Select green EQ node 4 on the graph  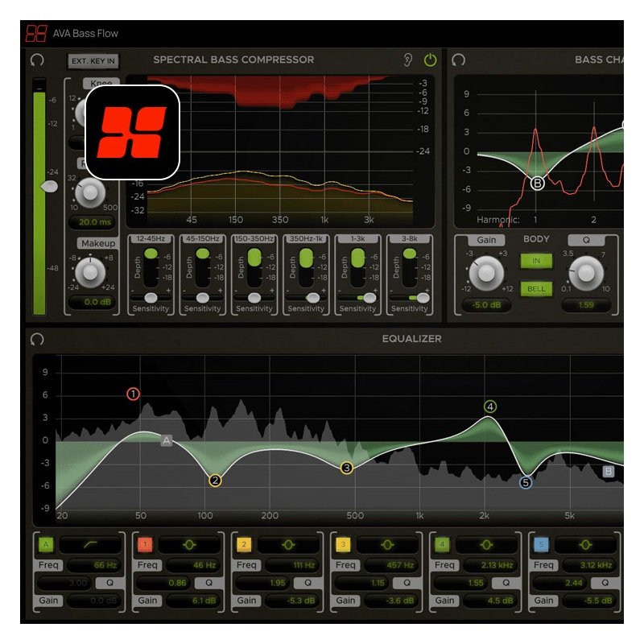[490, 407]
